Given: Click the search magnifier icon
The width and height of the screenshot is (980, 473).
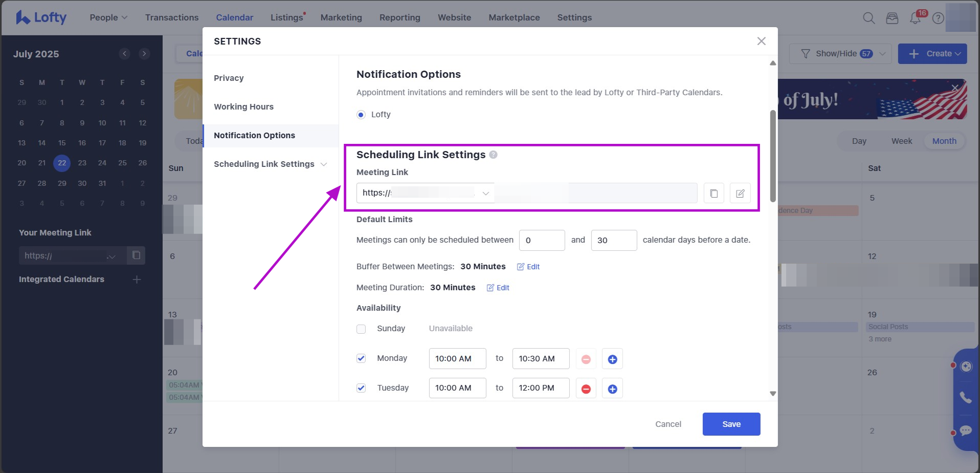Looking at the screenshot, I should pos(868,18).
